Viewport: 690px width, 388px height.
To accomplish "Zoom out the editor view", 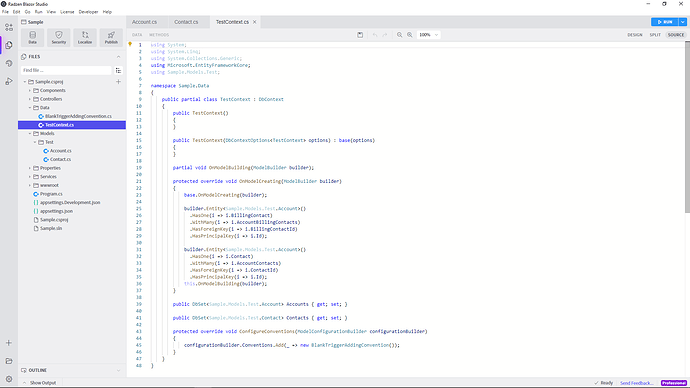I will tap(400, 35).
